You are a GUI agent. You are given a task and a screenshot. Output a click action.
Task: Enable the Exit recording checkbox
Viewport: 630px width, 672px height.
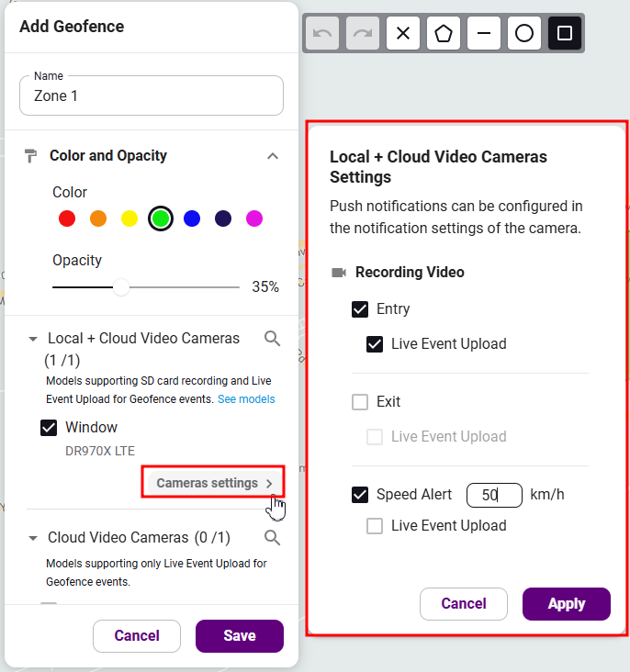pyautogui.click(x=360, y=402)
